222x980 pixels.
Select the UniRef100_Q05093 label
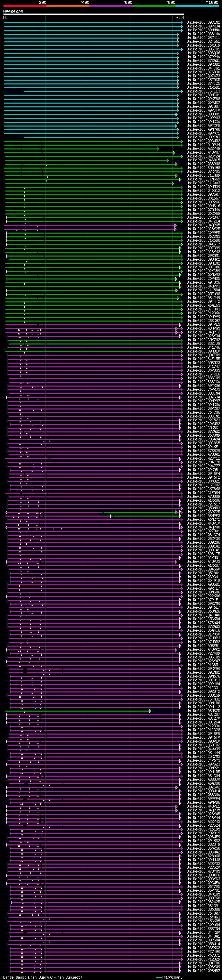pos(203,275)
